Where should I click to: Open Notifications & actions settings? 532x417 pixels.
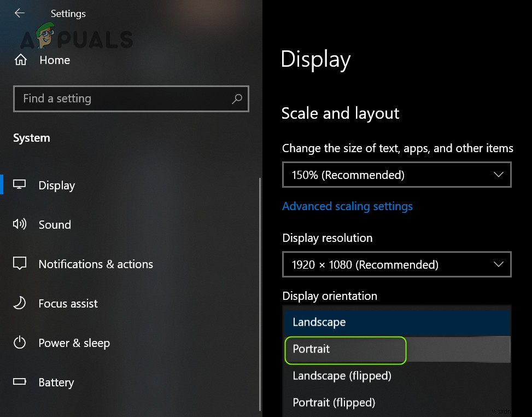pos(96,264)
